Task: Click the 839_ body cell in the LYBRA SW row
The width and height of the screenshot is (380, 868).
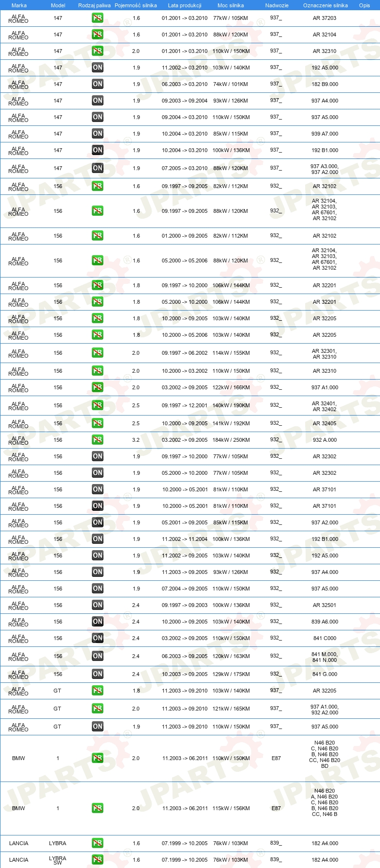Action: pyautogui.click(x=276, y=859)
